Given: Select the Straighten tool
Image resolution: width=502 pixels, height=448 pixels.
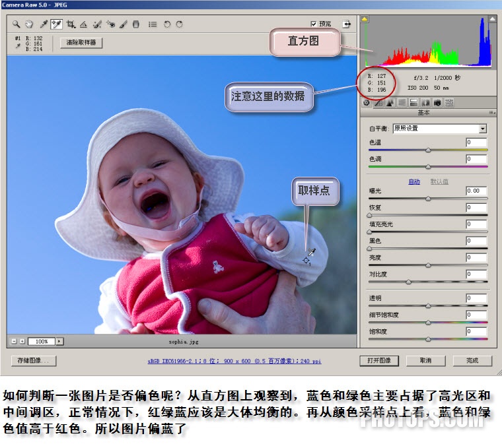Looking at the screenshot, I should coord(84,24).
